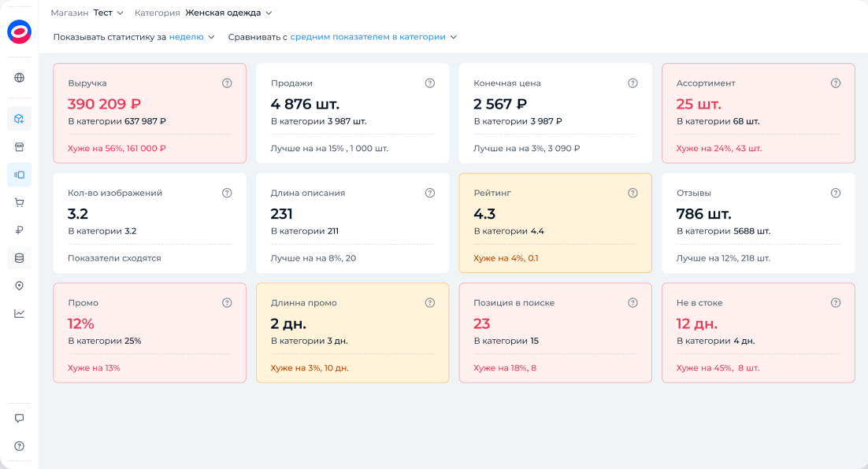Open the line chart analytics sidebar icon

click(19, 313)
